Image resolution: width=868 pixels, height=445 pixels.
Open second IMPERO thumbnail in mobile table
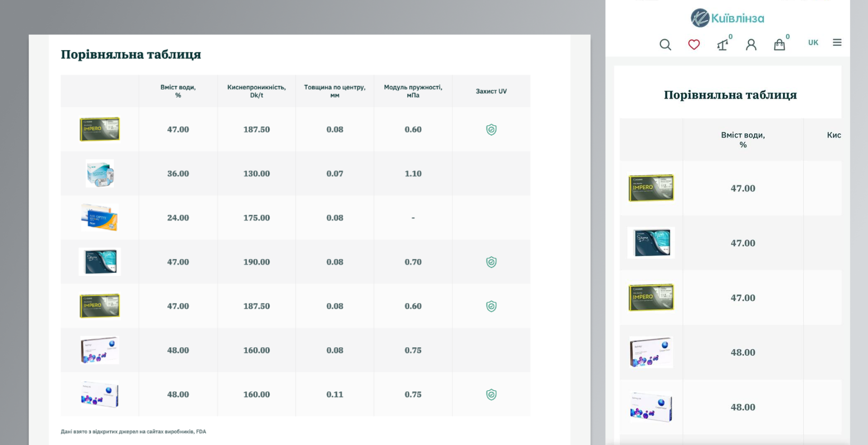coord(651,298)
